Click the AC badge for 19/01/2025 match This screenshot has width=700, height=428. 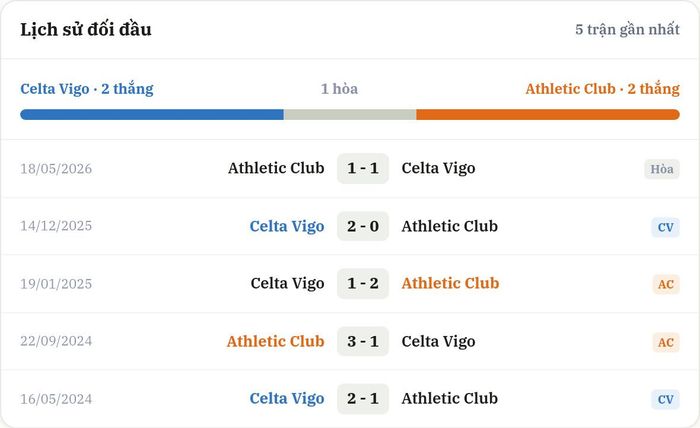click(665, 284)
